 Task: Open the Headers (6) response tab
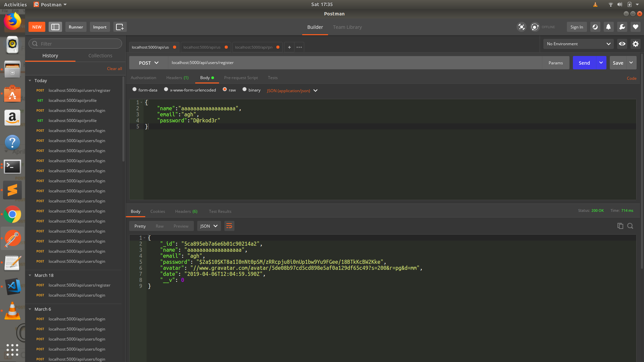(186, 211)
